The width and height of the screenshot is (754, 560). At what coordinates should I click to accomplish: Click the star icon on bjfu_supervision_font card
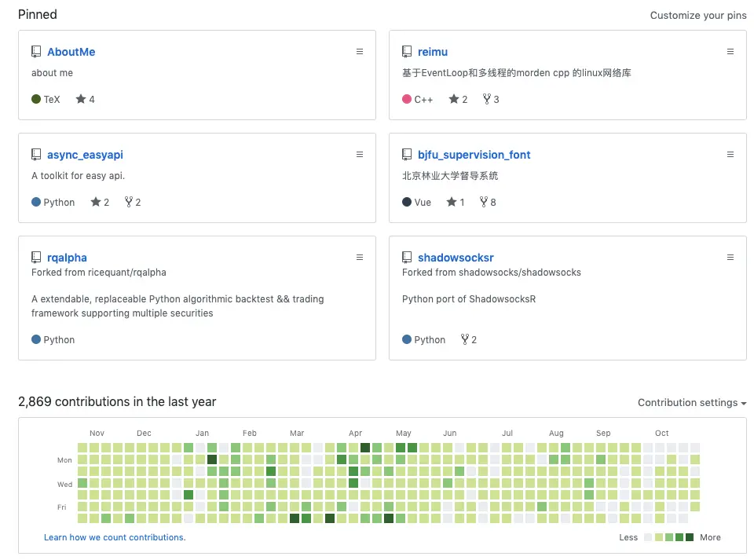click(x=450, y=202)
